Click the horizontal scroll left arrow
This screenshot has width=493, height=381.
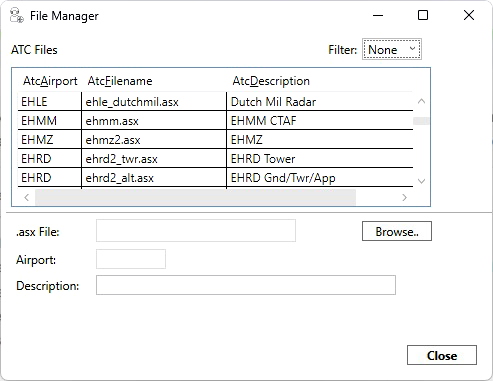click(x=27, y=197)
